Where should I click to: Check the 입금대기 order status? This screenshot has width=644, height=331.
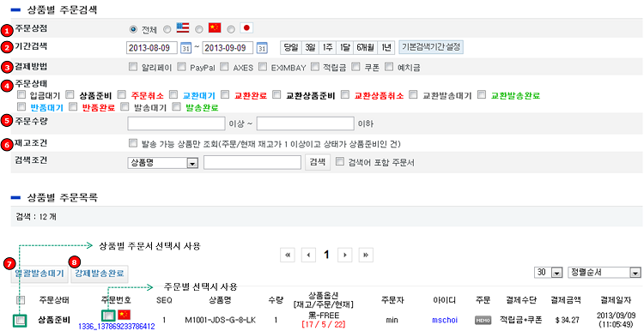[21, 95]
